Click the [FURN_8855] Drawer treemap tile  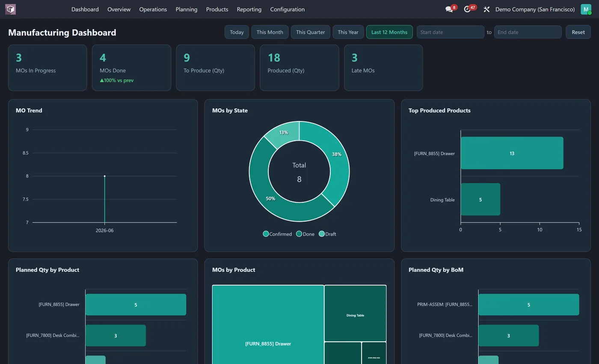point(268,325)
